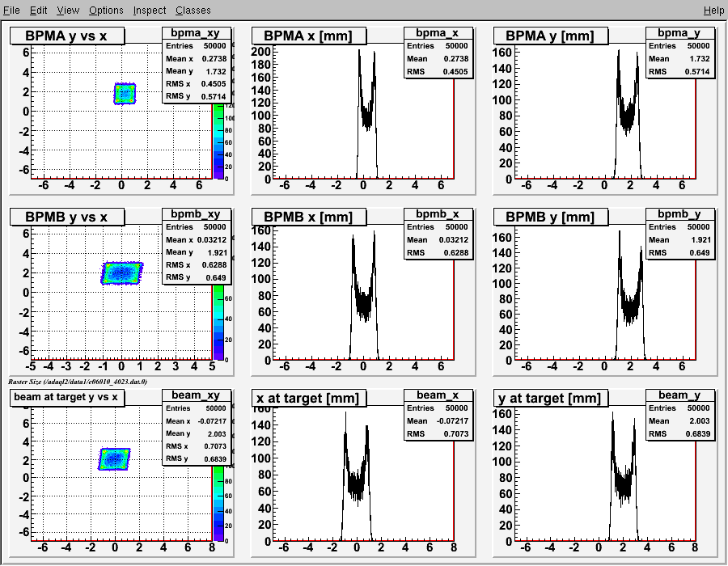Open the Edit menu
Viewport: 728px width, 566px height.
[39, 11]
